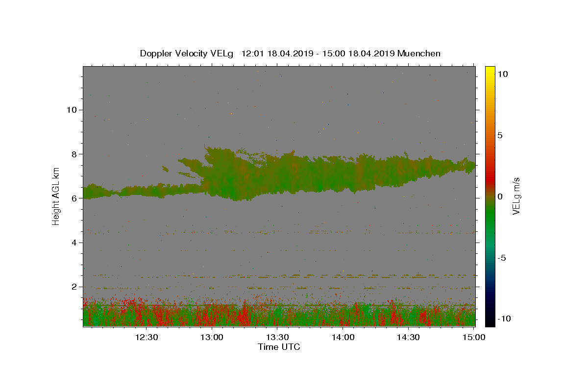This screenshot has width=588, height=392.
Task: Click the height axis label '6'
Action: point(74,198)
